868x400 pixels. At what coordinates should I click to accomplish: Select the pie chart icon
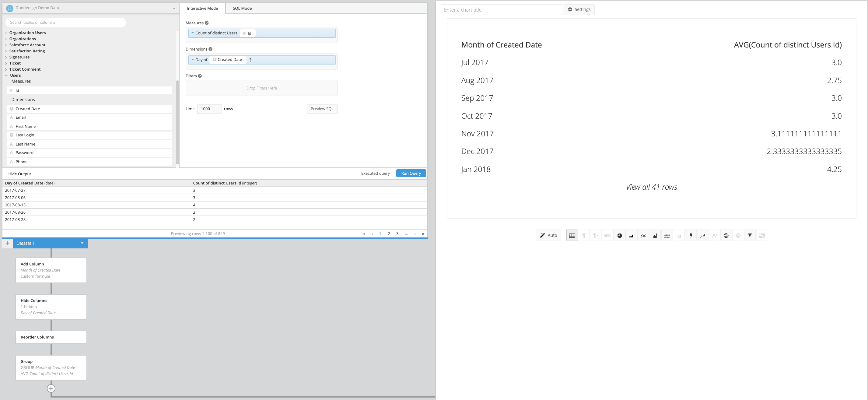[x=620, y=235]
